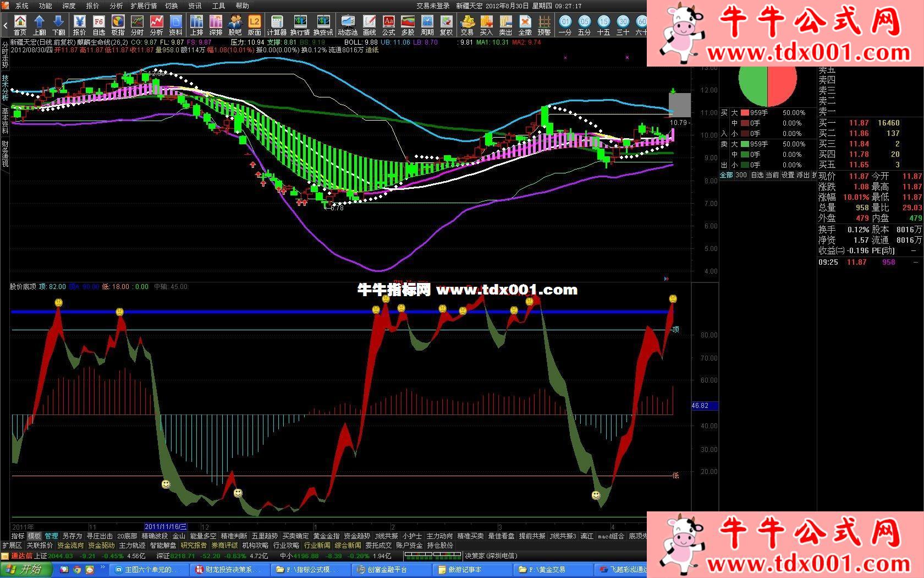Open the 分析 analysis chart icon
Image resolution: width=924 pixels, height=578 pixels.
point(156,25)
